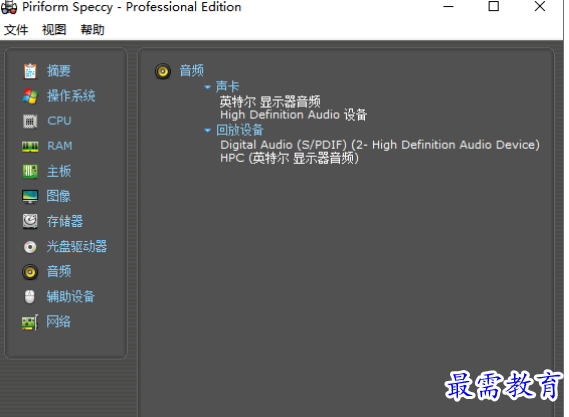Viewport: 569px width, 417px height.
Task: Click the RAM memory stick icon
Action: point(30,146)
